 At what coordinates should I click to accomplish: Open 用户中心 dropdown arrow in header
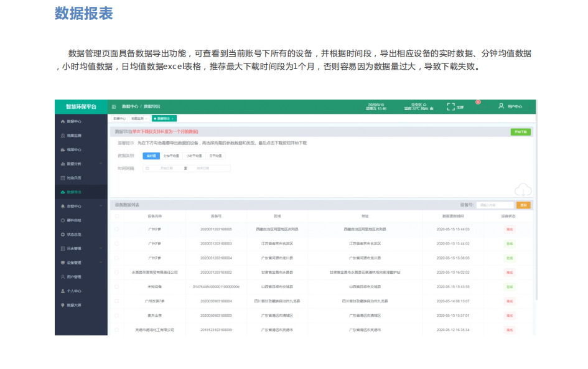click(530, 107)
